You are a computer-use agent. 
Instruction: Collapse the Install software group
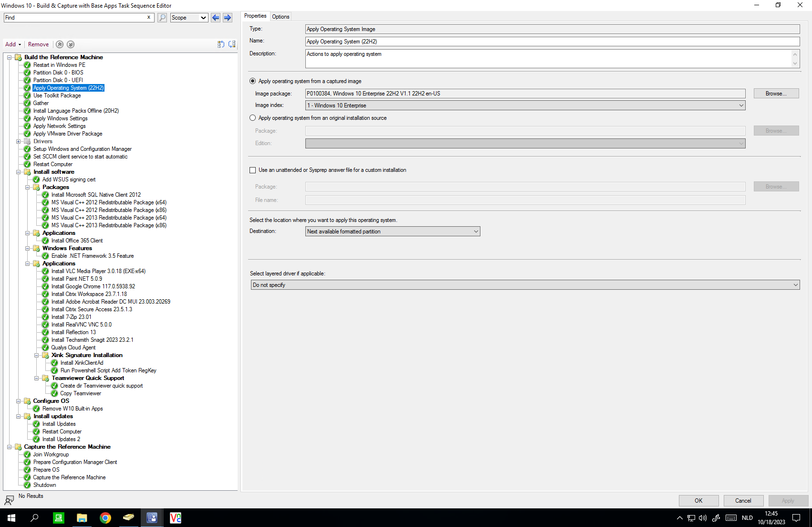tap(19, 172)
